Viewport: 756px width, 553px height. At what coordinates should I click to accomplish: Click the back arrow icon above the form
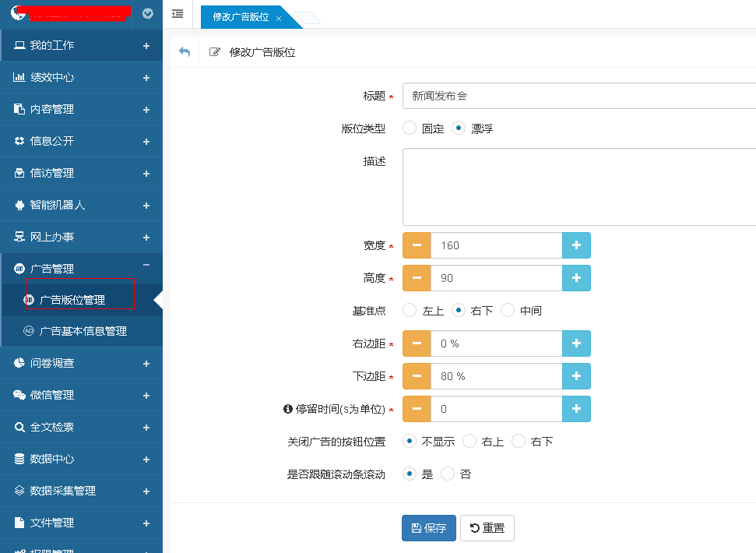click(185, 52)
